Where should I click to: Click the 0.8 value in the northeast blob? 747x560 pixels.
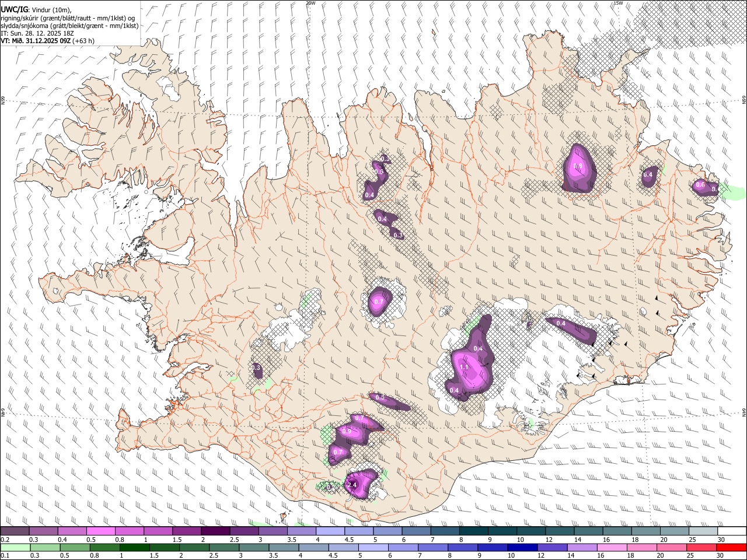(x=578, y=167)
